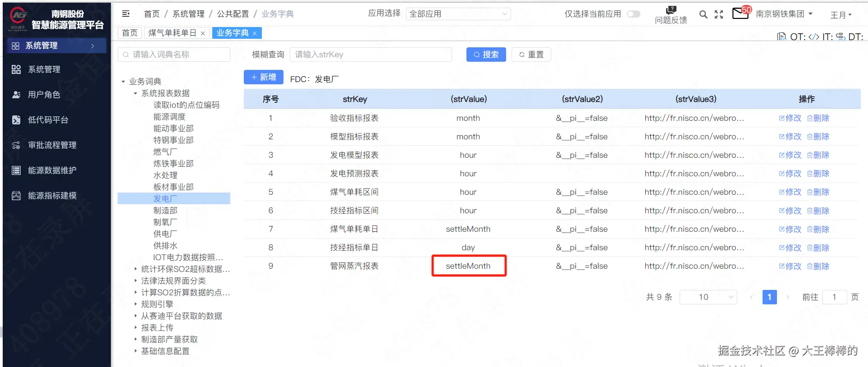
Task: Expand the 规则引擎 tree node
Action: [x=135, y=304]
